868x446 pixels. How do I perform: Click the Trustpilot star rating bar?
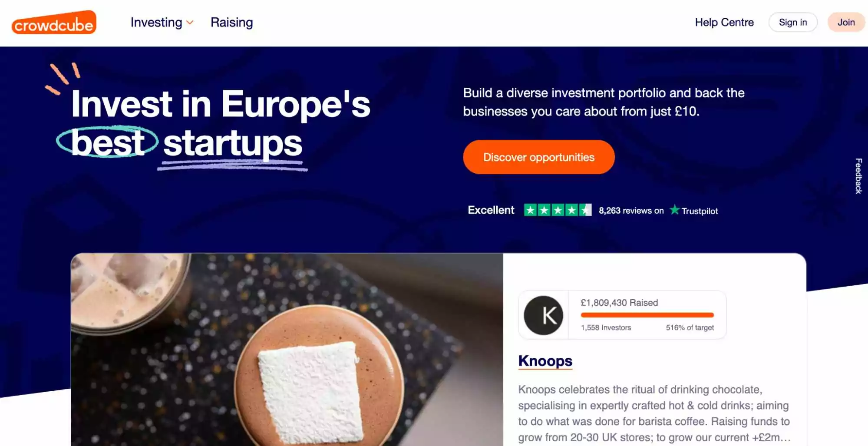point(558,210)
